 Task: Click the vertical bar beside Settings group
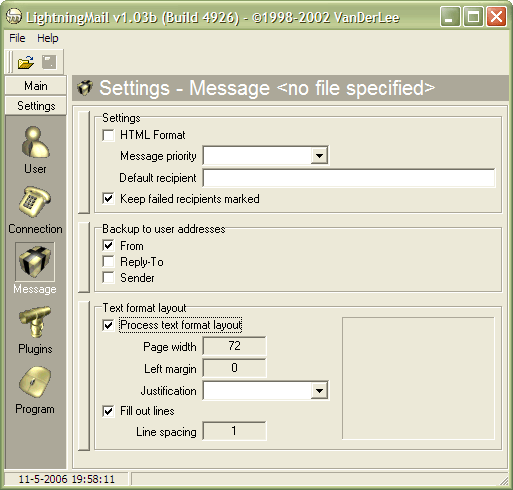tap(84, 162)
